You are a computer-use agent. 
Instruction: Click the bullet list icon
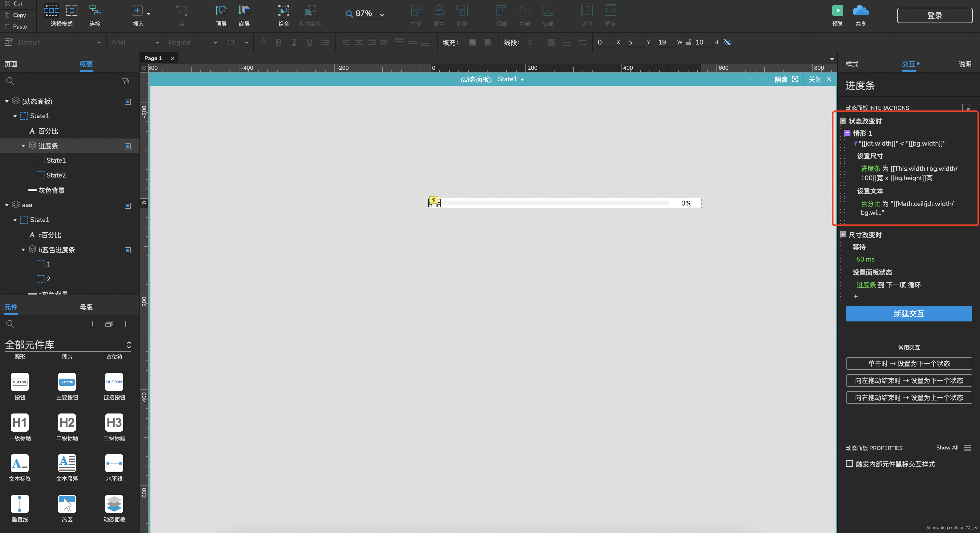[325, 42]
